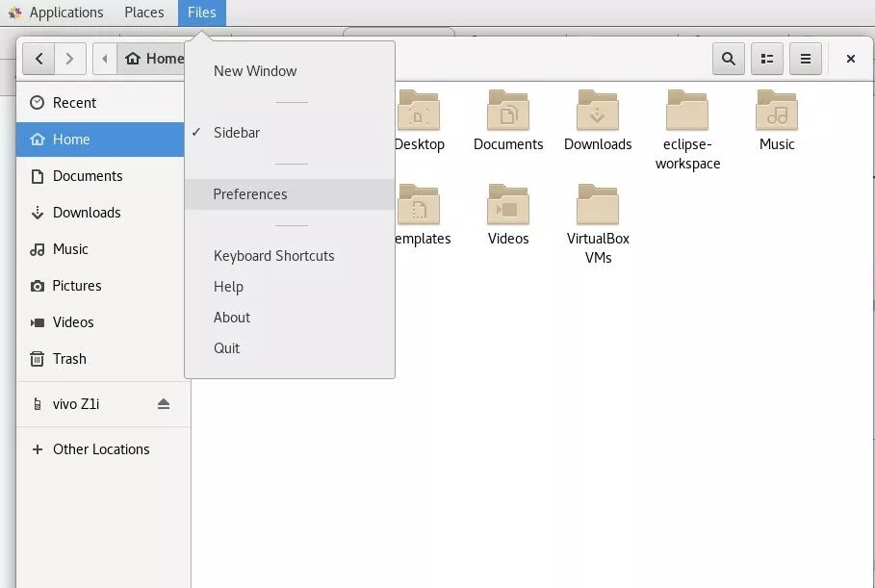Viewport: 875px width, 588px height.
Task: Open the VirtualBox VMs folder
Action: pyautogui.click(x=598, y=206)
